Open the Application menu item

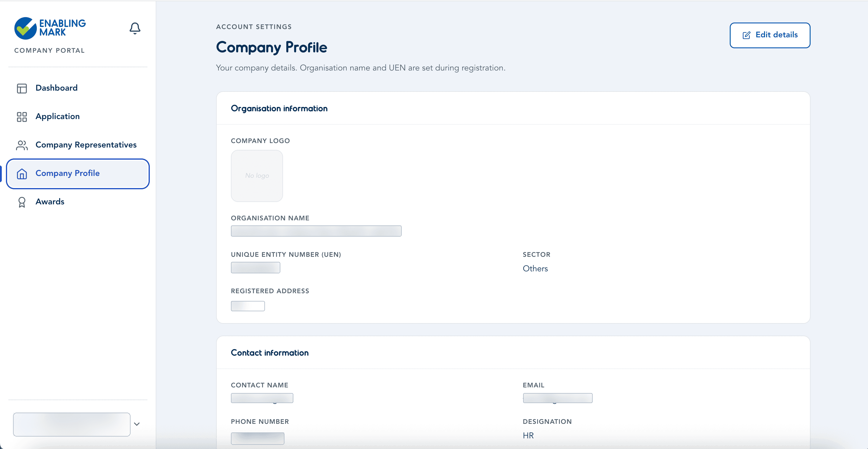point(78,117)
